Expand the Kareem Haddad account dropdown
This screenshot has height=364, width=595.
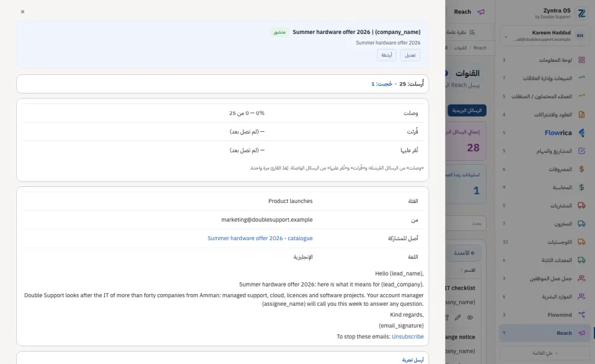point(506,37)
